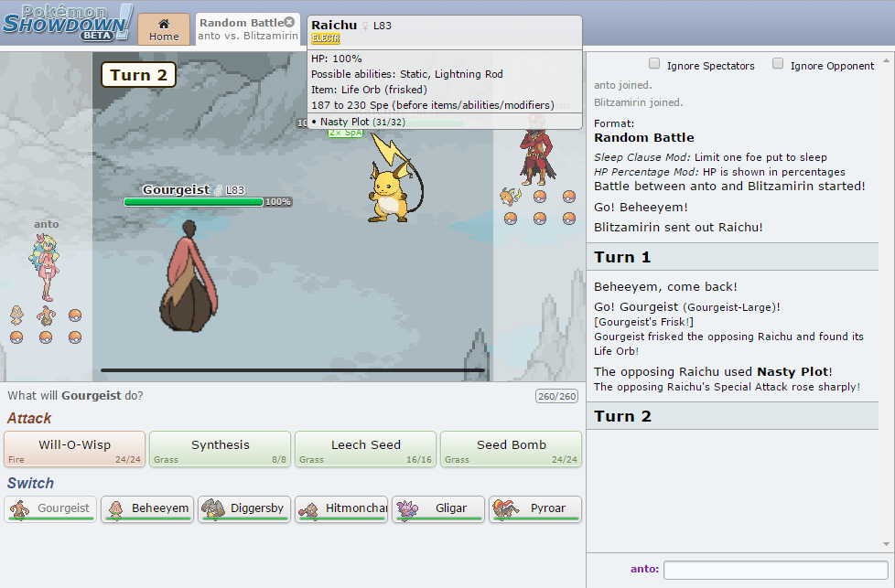Image resolution: width=895 pixels, height=588 pixels.
Task: Switch to Beheeyem
Action: click(148, 508)
